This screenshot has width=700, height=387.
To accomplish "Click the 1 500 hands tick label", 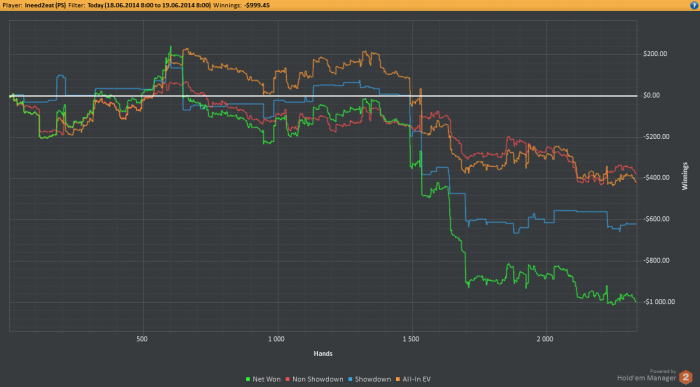I will click(x=411, y=339).
